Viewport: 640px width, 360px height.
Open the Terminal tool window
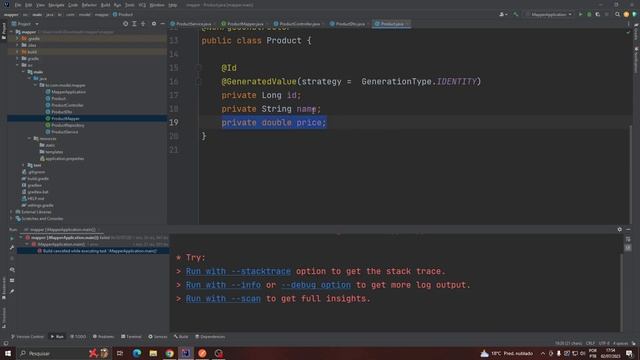pos(131,337)
